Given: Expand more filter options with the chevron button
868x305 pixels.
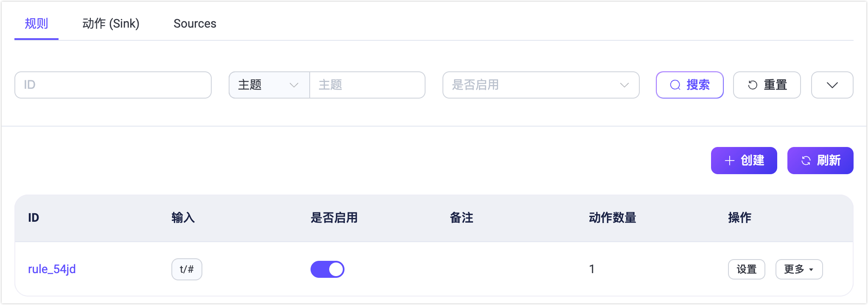Looking at the screenshot, I should click(x=832, y=85).
